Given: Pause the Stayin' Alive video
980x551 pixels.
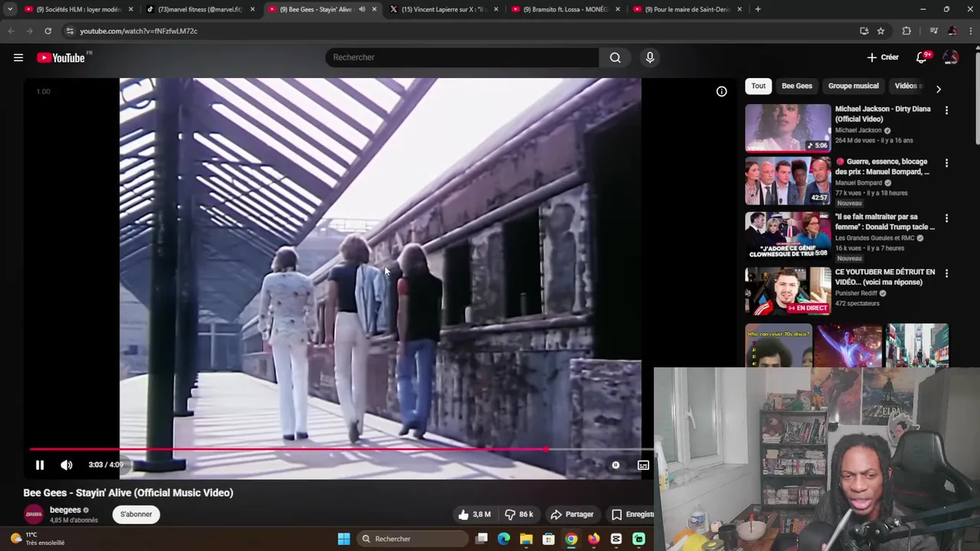Looking at the screenshot, I should (40, 465).
